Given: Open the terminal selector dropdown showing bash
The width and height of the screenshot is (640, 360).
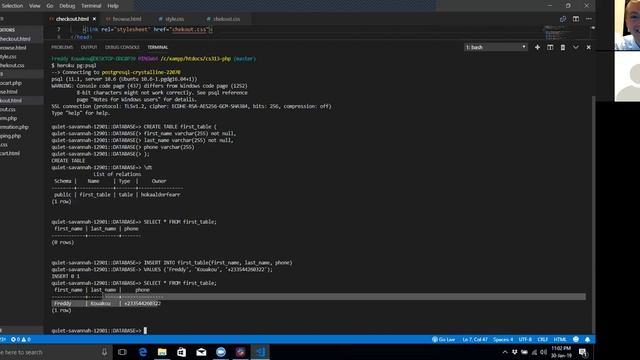Looking at the screenshot, I should (496, 47).
